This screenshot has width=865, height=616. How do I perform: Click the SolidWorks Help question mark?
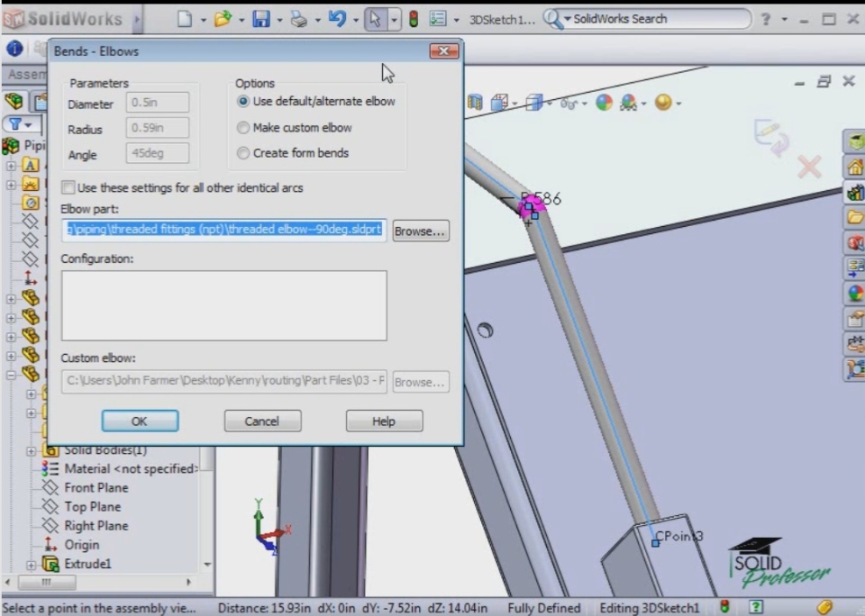765,19
